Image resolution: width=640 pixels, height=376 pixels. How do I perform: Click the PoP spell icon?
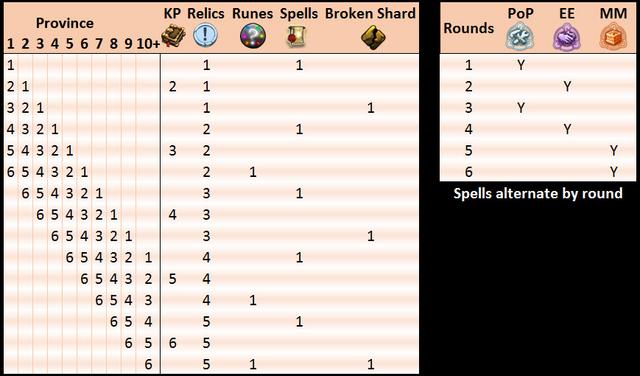point(520,36)
